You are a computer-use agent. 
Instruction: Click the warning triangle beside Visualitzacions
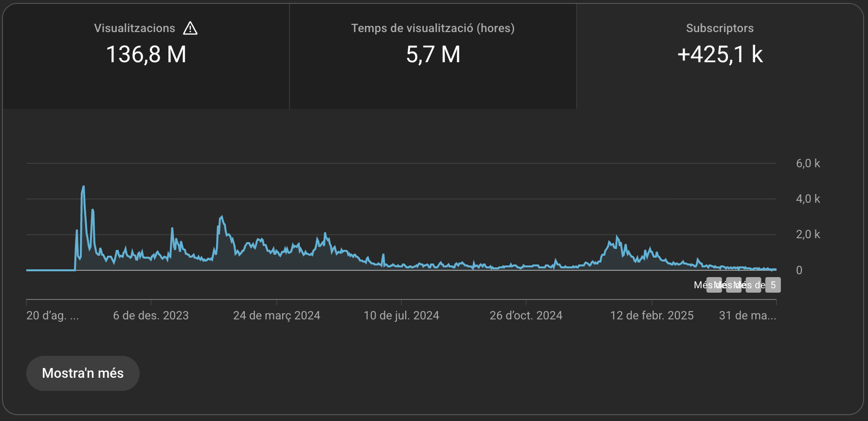190,29
